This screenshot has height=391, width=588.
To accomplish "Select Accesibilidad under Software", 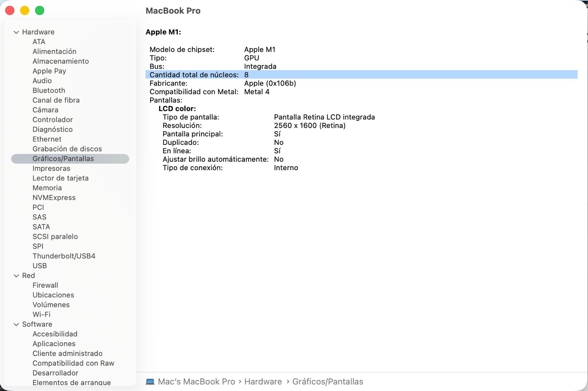I will pos(55,334).
